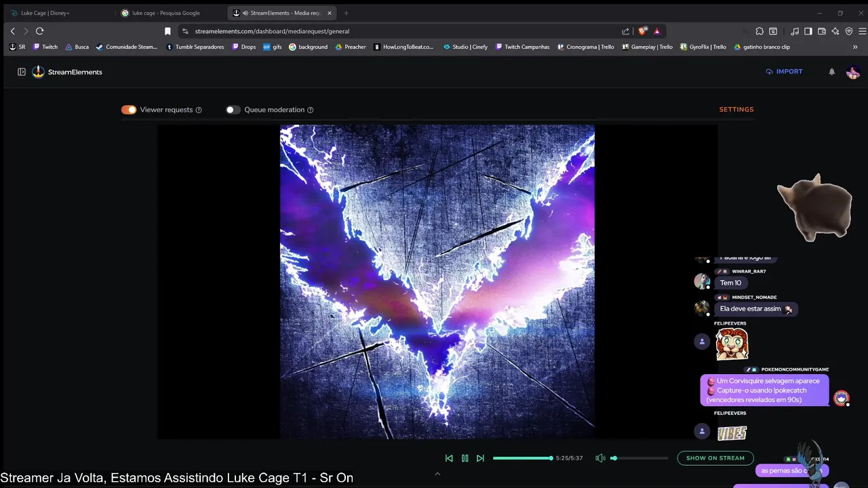Open the Tumblr Separadores bookmark
868x488 pixels.
pyautogui.click(x=195, y=47)
